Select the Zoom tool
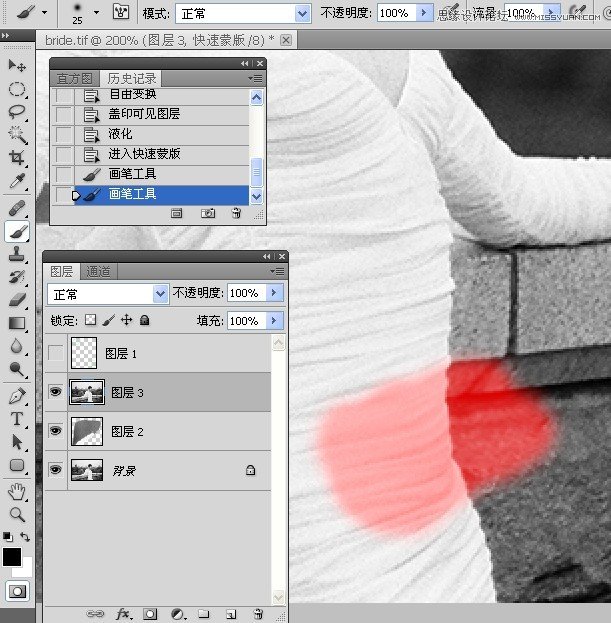 [17, 515]
